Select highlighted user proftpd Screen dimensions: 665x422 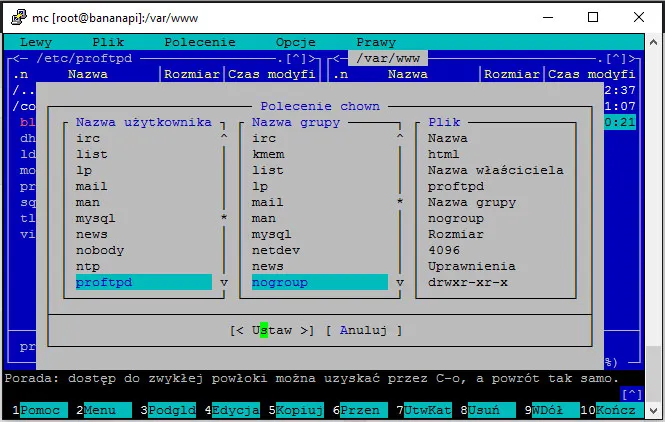[144, 282]
